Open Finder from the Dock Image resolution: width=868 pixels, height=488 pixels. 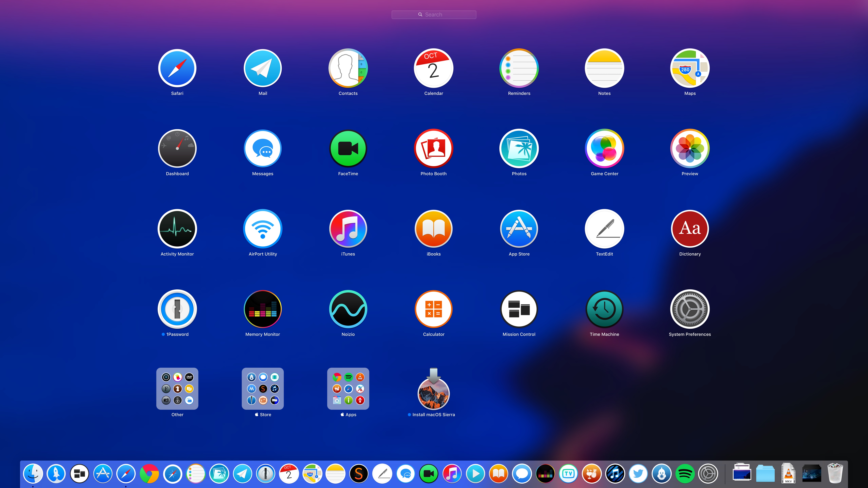33,474
